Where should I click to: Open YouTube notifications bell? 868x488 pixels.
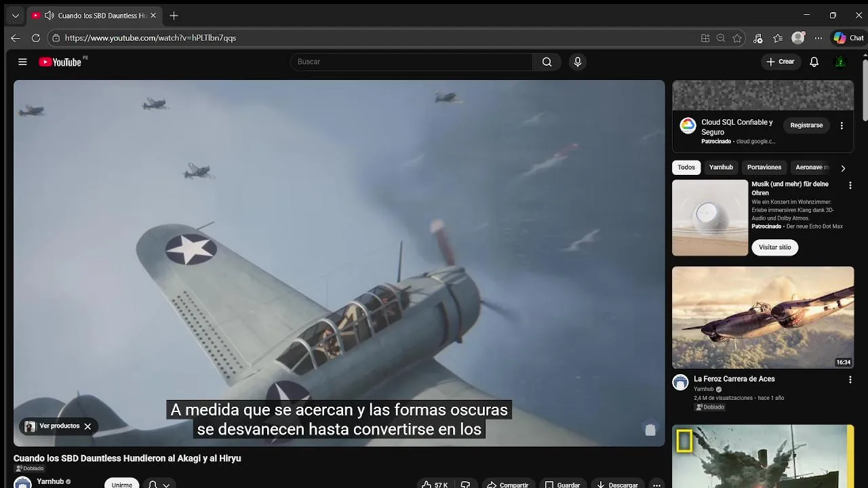click(x=814, y=62)
